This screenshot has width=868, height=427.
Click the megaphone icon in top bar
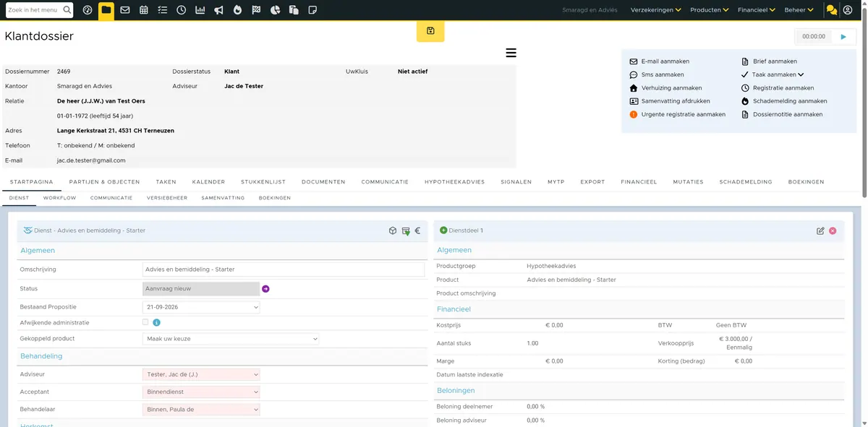click(x=219, y=10)
